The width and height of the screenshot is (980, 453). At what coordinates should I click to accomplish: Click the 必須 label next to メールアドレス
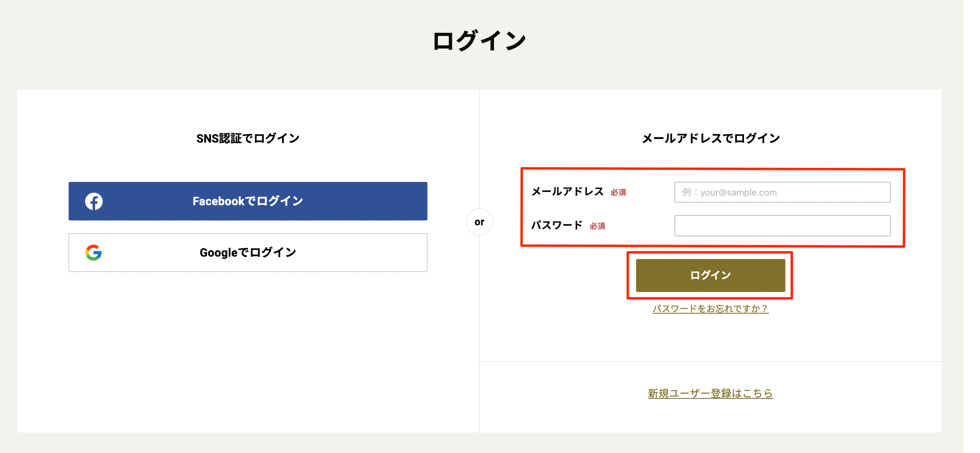pos(619,193)
